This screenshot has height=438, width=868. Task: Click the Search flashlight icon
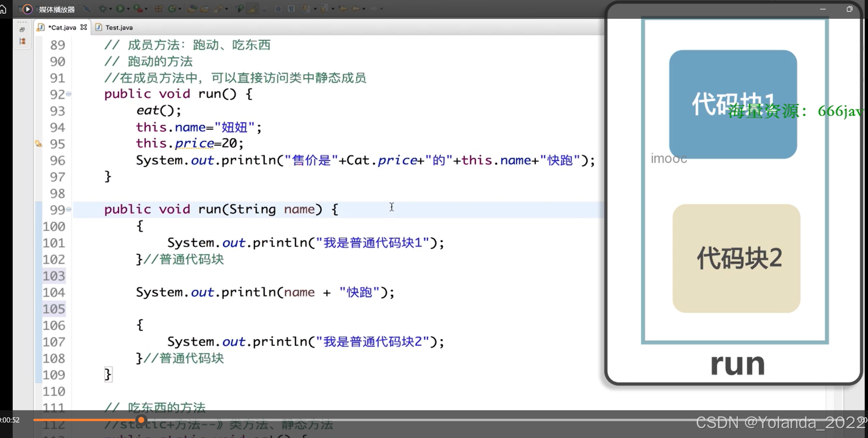[219, 8]
